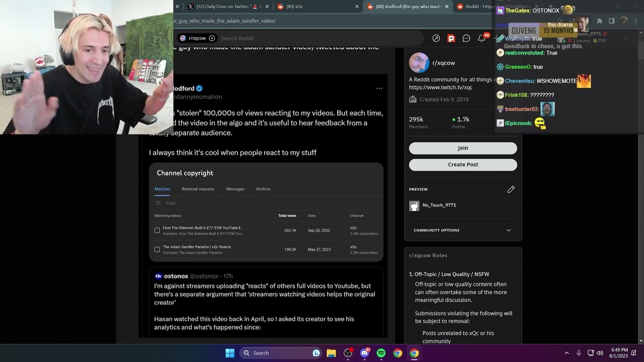Open the Removal requests tab

[198, 189]
